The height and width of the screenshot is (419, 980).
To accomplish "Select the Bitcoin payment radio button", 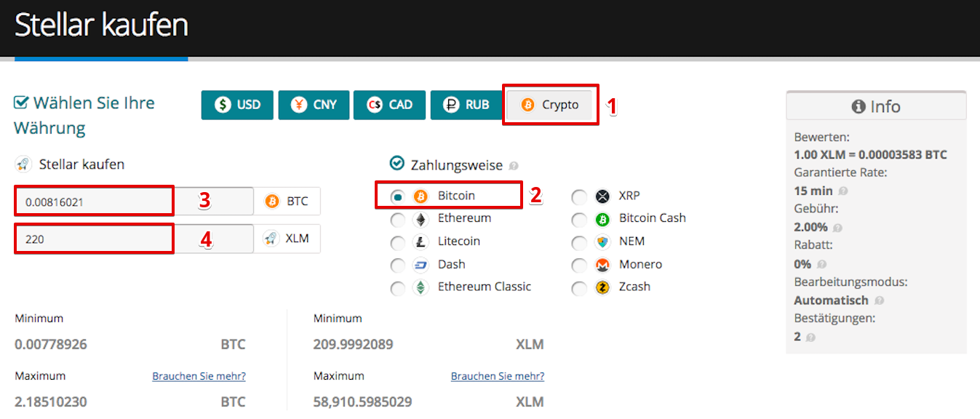I will (398, 197).
